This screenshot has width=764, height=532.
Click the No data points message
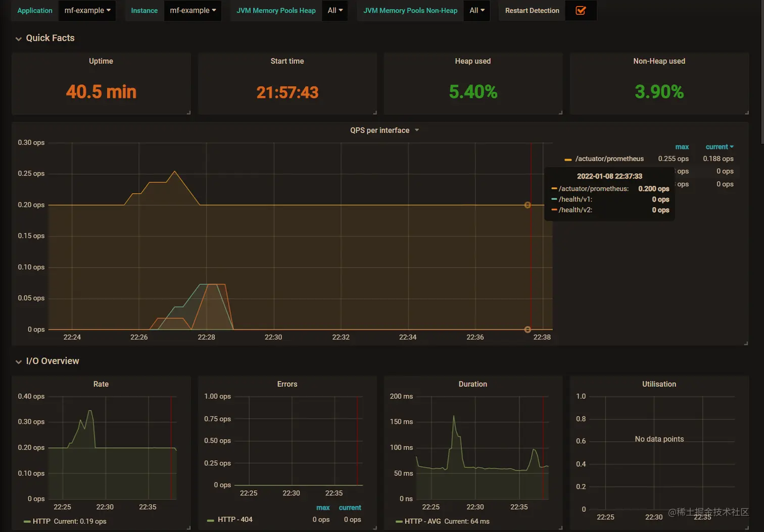coord(659,439)
